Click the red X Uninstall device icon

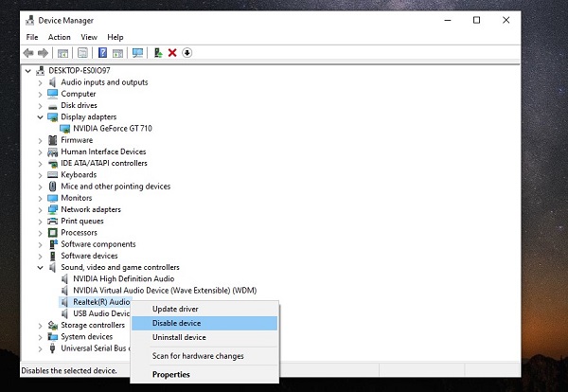(x=172, y=53)
